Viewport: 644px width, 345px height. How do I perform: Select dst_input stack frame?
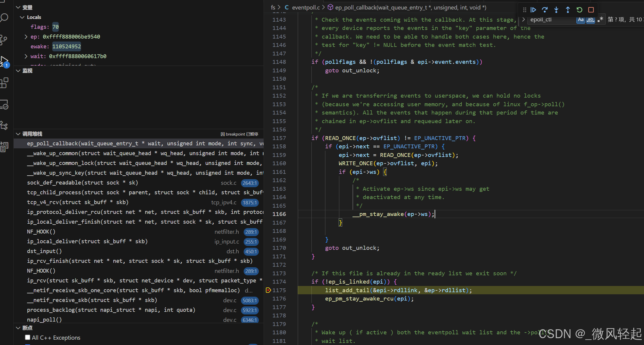coord(139,251)
